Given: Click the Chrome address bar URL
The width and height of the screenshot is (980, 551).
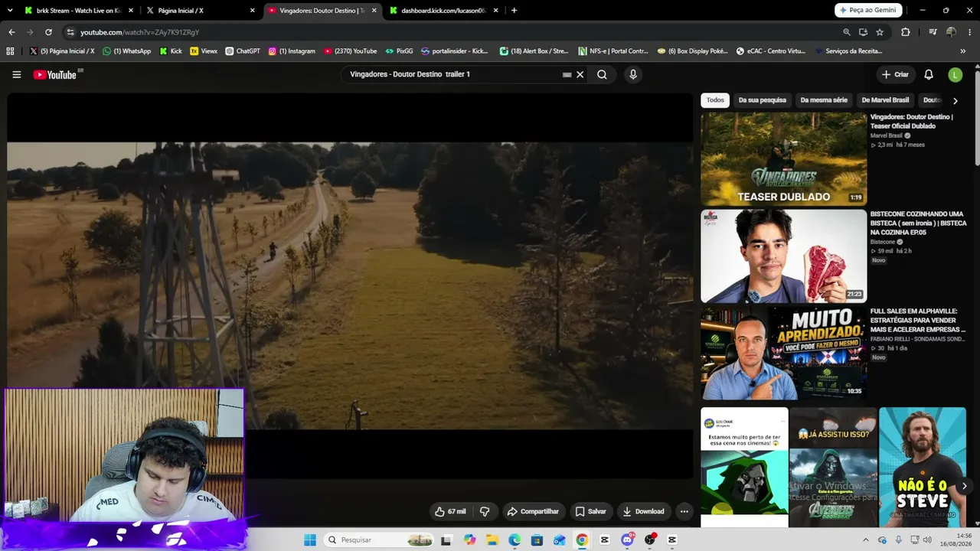Looking at the screenshot, I should point(140,32).
